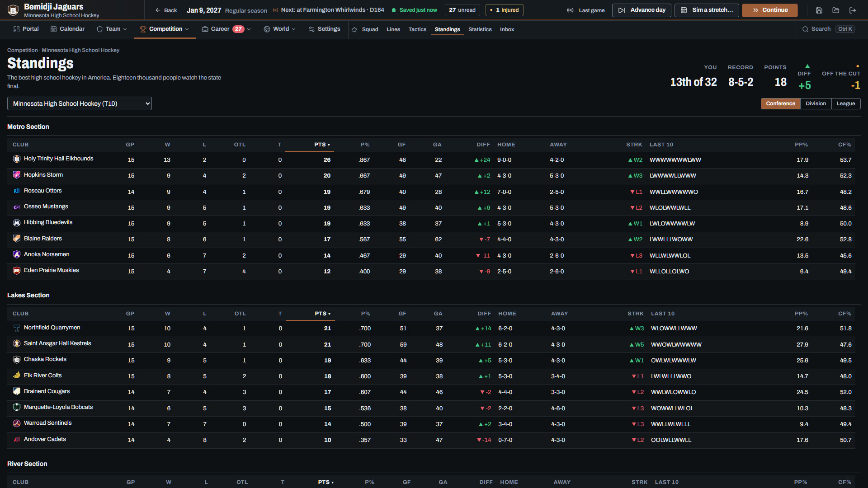
Task: Click the Bemidji Jaguars club crest icon
Action: (x=13, y=10)
